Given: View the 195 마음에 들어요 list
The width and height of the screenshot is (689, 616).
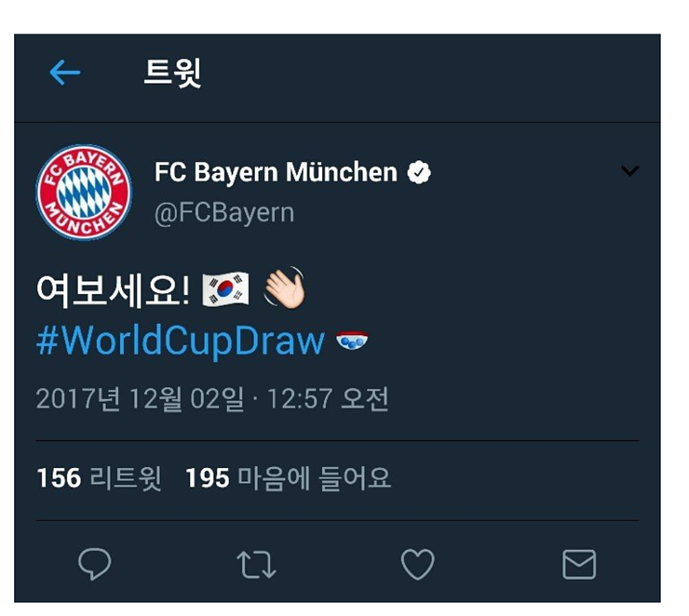Looking at the screenshot, I should [289, 478].
